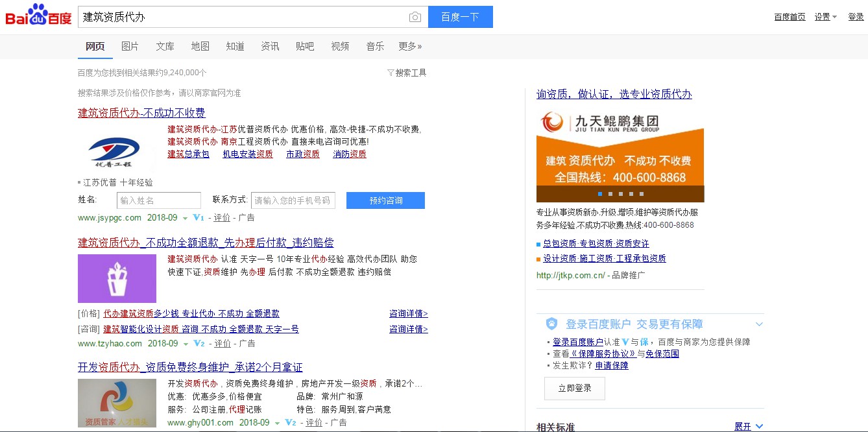Image resolution: width=868 pixels, height=432 pixels.
Task: Click the V2 credit badge for tzyhao.com
Action: (x=199, y=344)
